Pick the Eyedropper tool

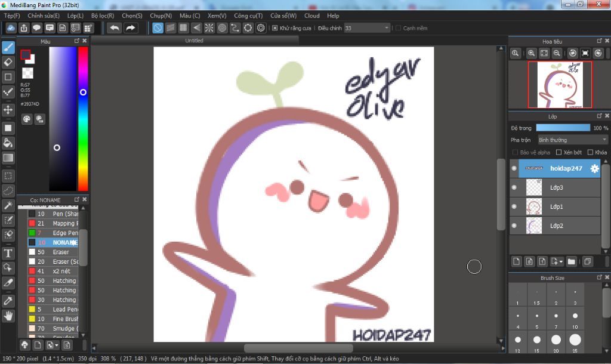click(x=8, y=301)
